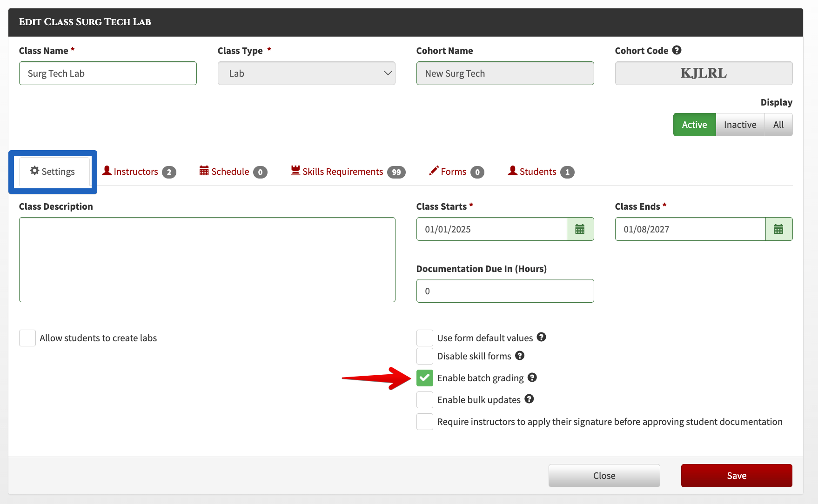The image size is (818, 504).
Task: Click help icon beside Enable batch grading
Action: click(532, 378)
